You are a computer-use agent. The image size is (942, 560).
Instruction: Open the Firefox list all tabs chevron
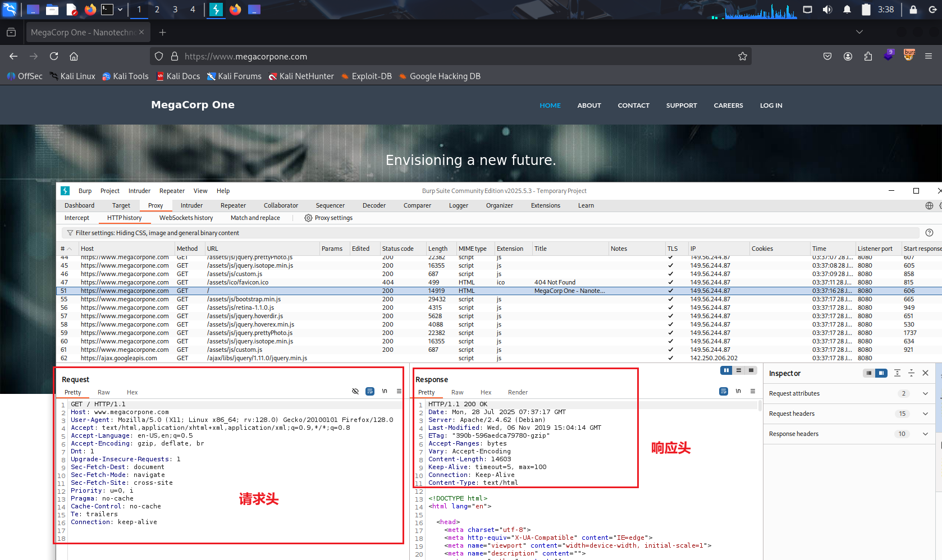tap(859, 32)
